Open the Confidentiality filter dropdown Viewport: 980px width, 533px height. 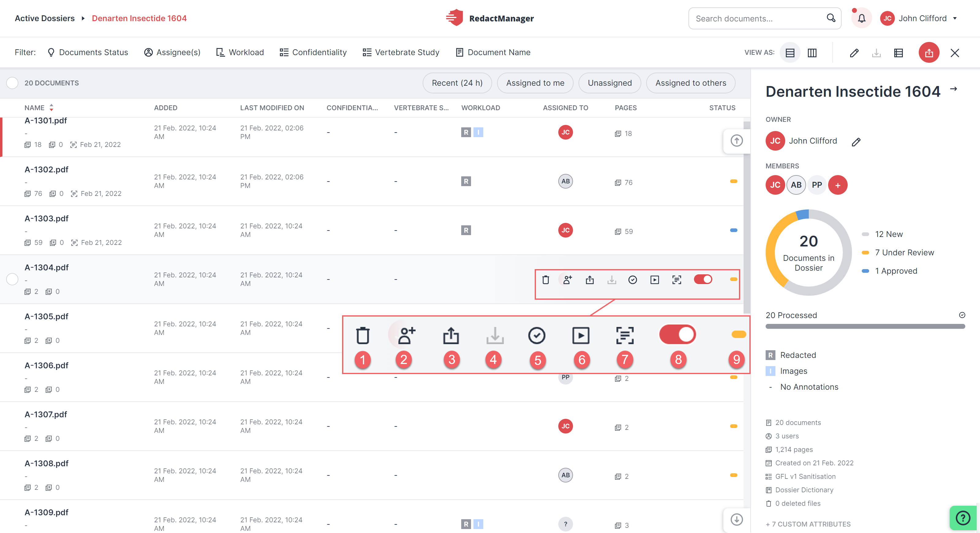coord(313,52)
